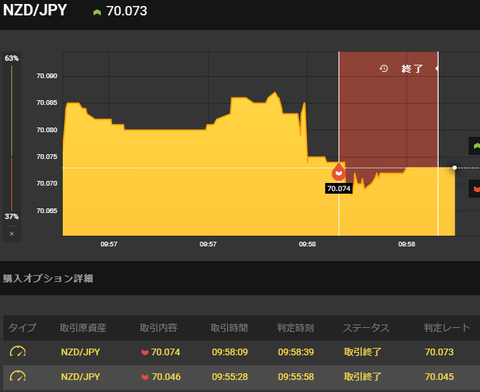Click the 取引時間 column header
The width and height of the screenshot is (480, 392).
[x=229, y=328]
